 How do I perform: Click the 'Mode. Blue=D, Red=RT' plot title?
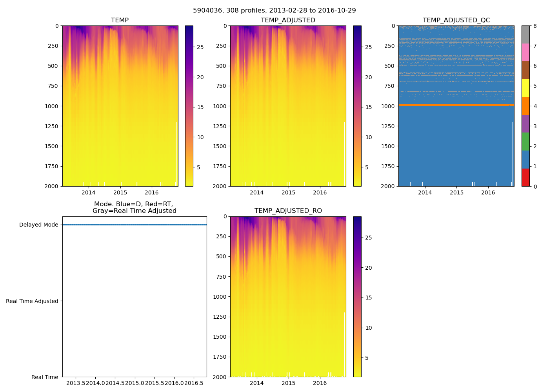click(134, 207)
